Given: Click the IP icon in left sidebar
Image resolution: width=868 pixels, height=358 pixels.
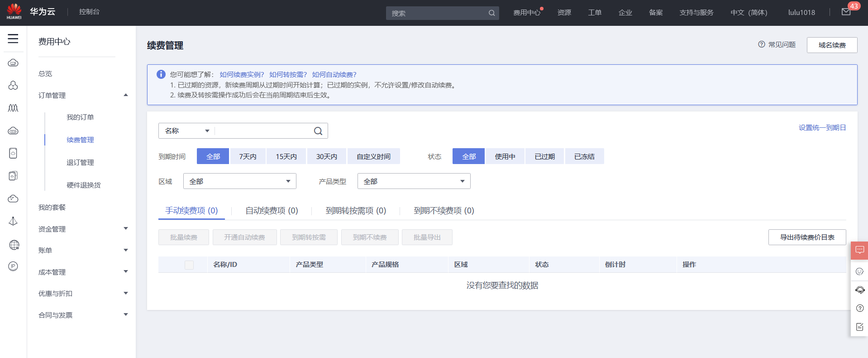Looking at the screenshot, I should (13, 266).
